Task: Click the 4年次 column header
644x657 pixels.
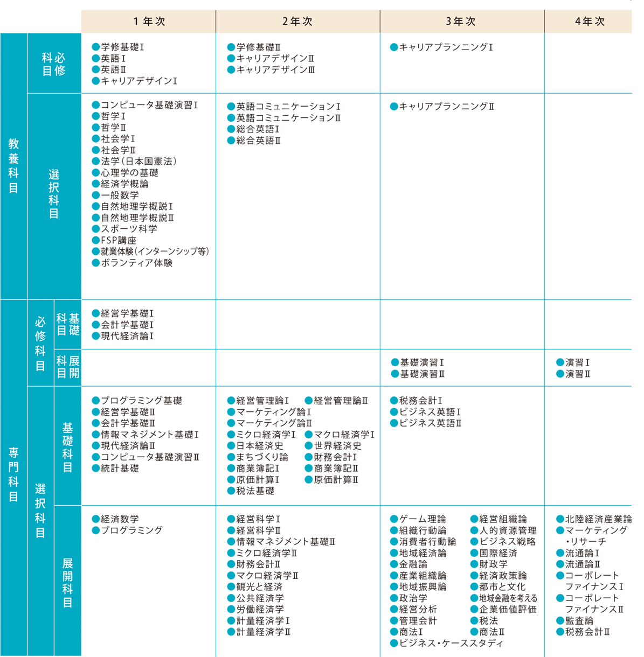Action: [x=588, y=22]
